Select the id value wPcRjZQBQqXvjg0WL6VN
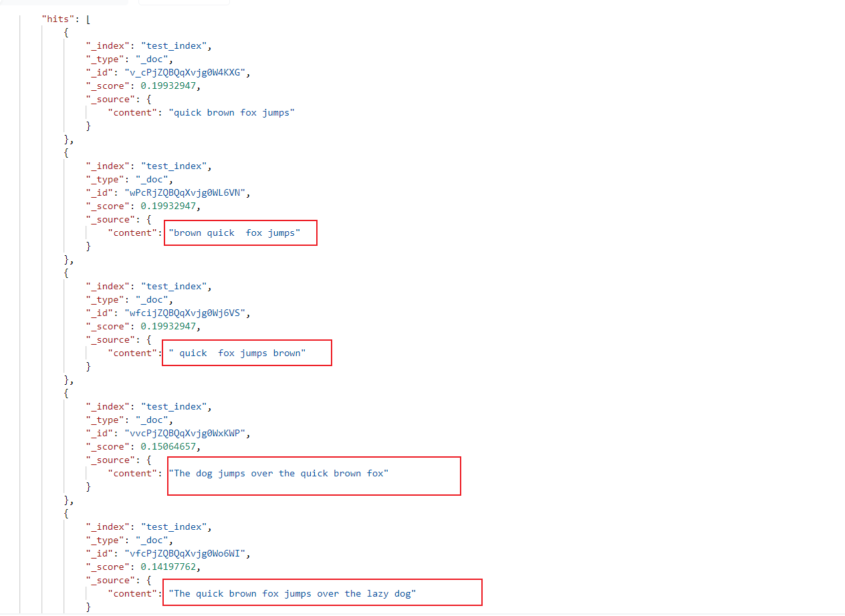 (187, 193)
